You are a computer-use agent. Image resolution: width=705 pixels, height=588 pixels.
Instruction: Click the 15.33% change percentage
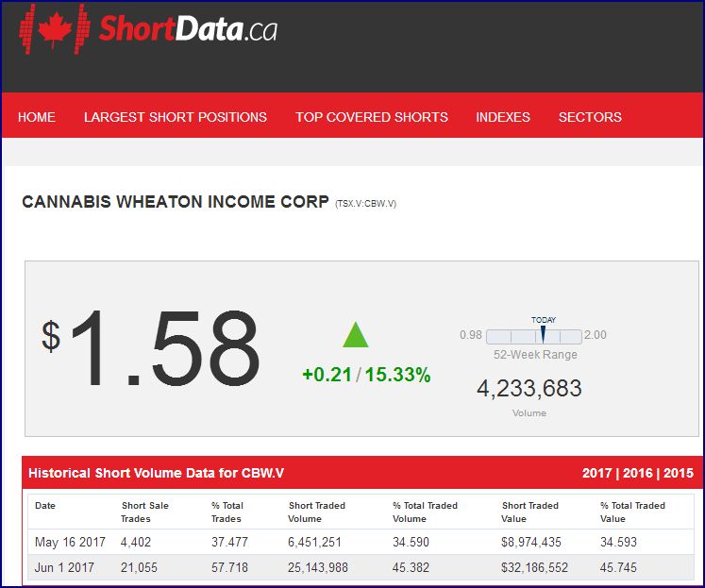[398, 375]
